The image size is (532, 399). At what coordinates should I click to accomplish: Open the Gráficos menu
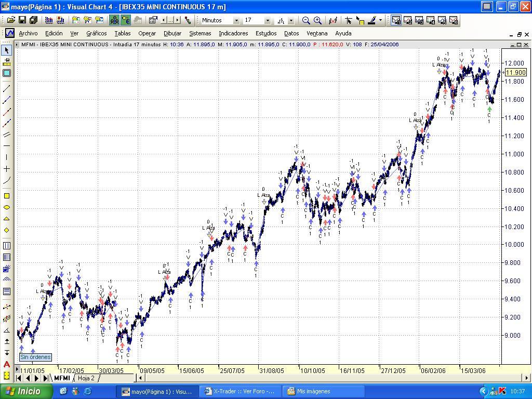(96, 33)
